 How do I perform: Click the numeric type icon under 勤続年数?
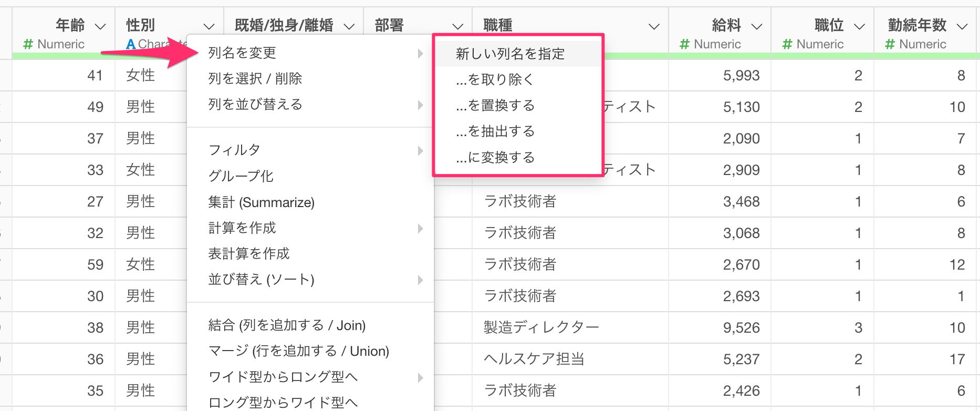890,45
